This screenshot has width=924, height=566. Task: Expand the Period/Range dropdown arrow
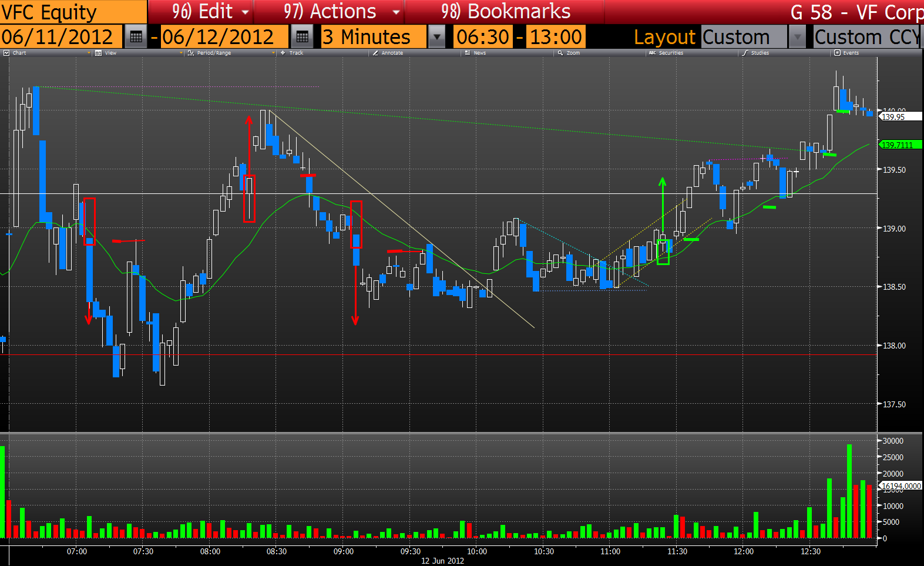(273, 53)
